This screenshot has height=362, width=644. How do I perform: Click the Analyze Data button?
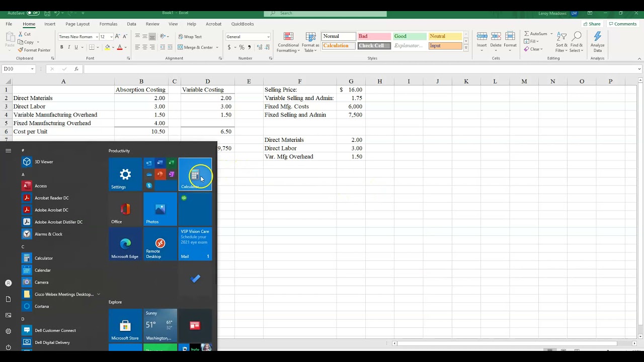coord(597,43)
